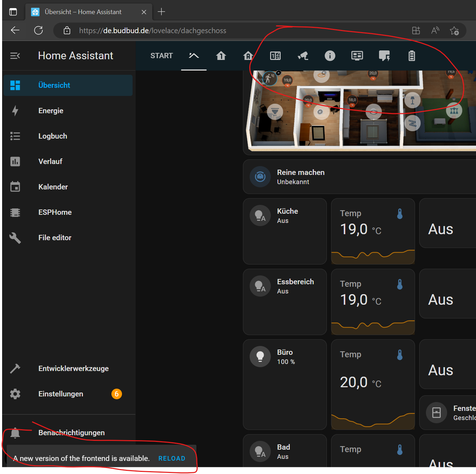This screenshot has height=474, width=476.
Task: Click the floor lamp icon in floorplan
Action: (413, 100)
